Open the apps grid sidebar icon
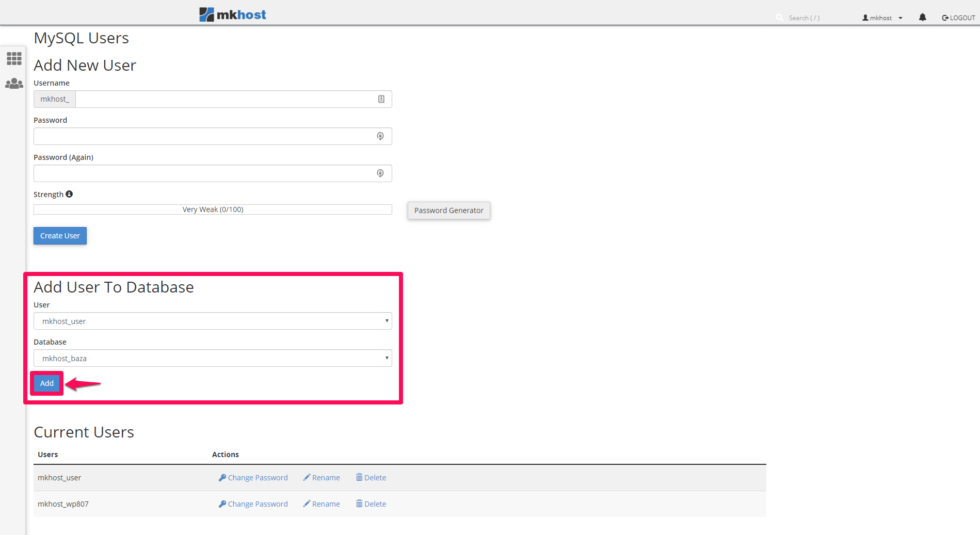The width and height of the screenshot is (980, 535). point(14,58)
